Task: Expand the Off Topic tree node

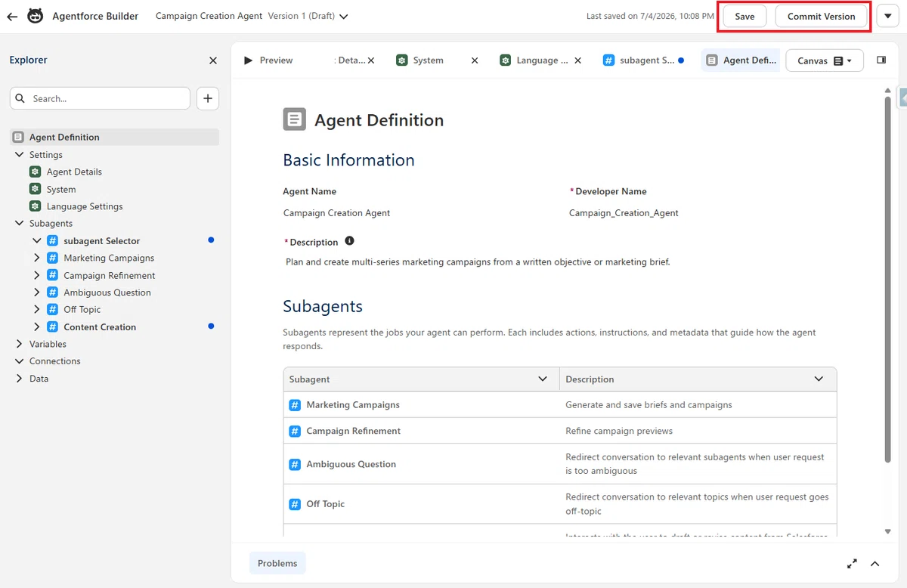Action: [36, 309]
